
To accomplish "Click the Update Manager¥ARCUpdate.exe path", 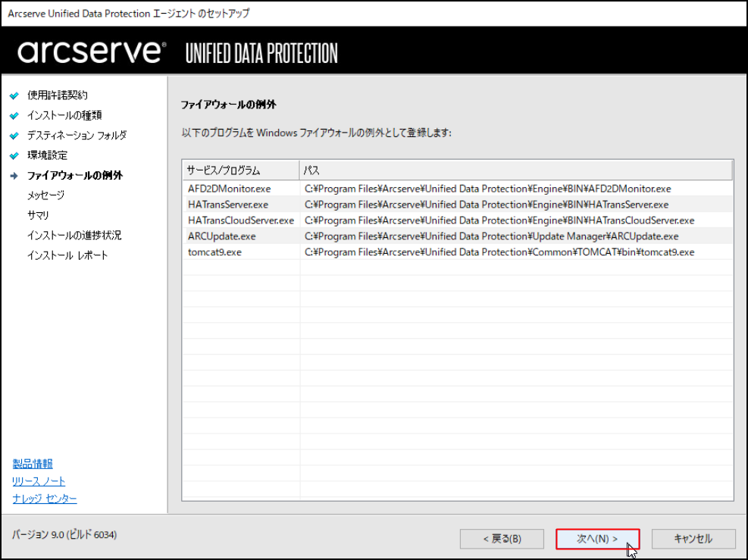I will [491, 236].
